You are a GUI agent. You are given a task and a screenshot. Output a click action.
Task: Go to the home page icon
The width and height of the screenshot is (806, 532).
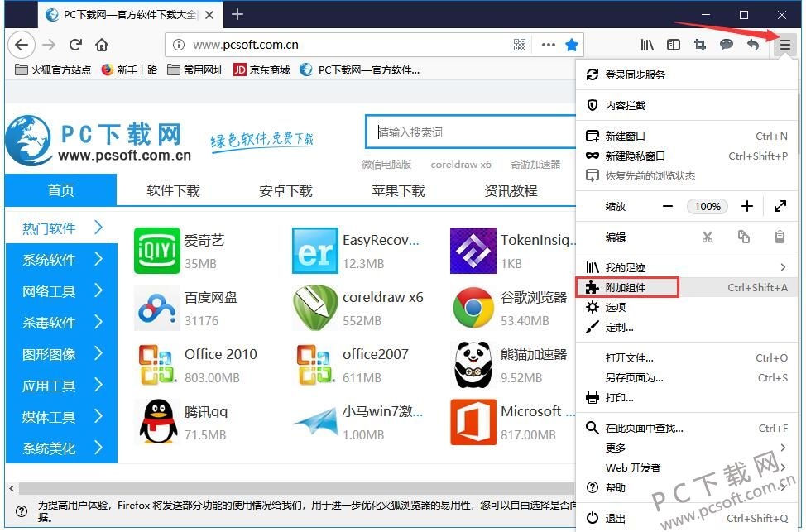(x=102, y=45)
